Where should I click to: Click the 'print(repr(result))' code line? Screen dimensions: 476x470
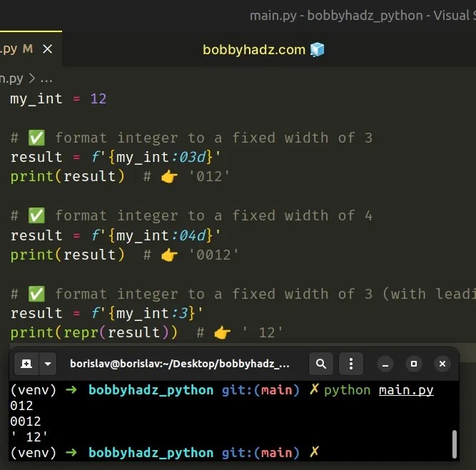click(146, 332)
